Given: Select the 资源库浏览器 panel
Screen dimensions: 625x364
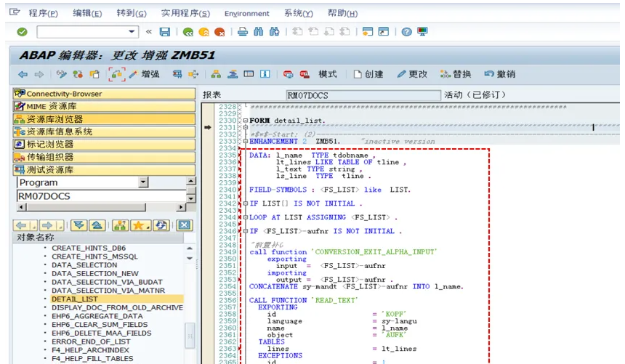Looking at the screenshot, I should point(104,119).
